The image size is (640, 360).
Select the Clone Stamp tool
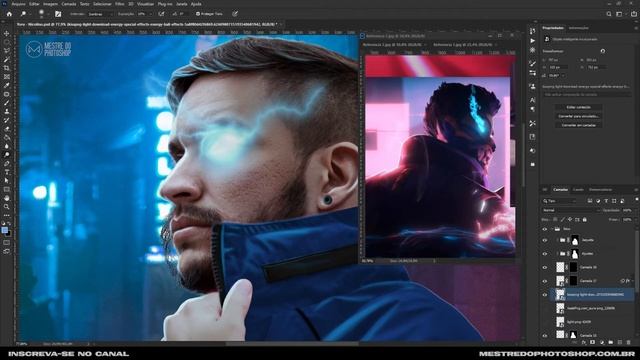tap(7, 111)
